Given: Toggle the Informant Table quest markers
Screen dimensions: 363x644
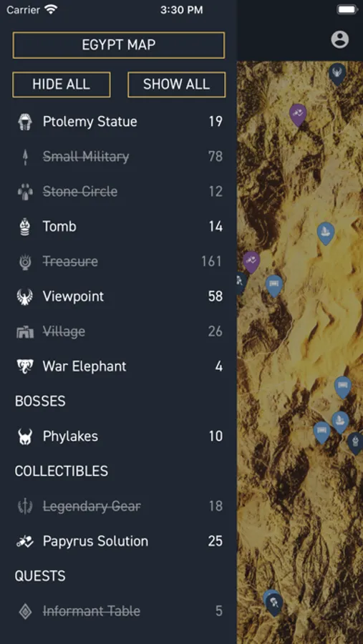Looking at the screenshot, I should [x=119, y=611].
